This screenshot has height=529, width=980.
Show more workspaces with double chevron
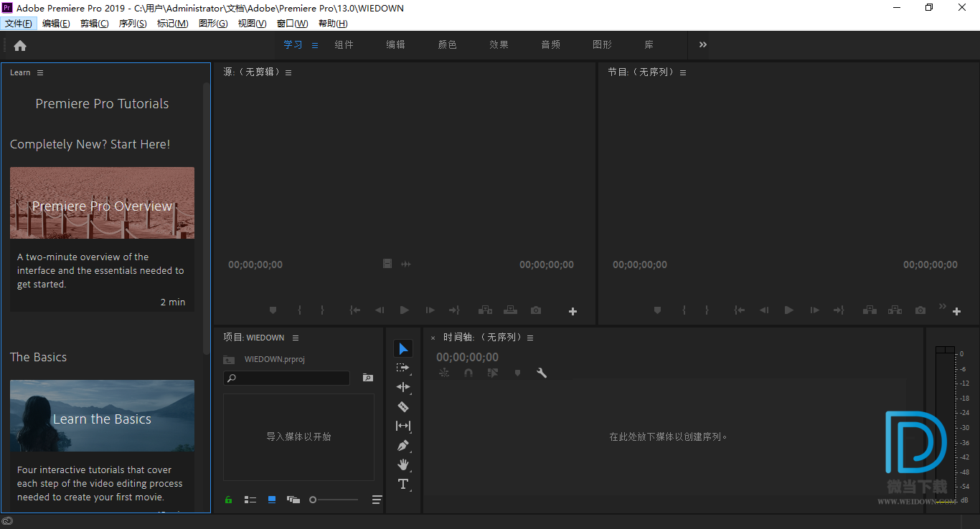[x=703, y=44]
